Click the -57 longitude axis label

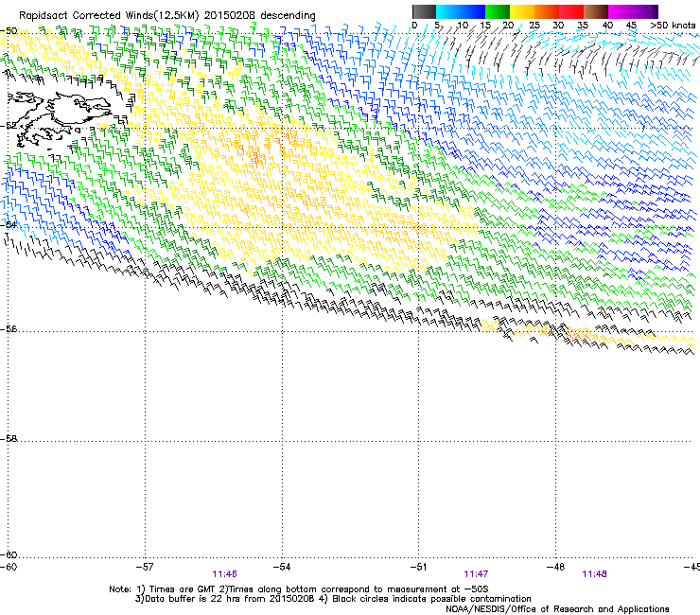[145, 567]
